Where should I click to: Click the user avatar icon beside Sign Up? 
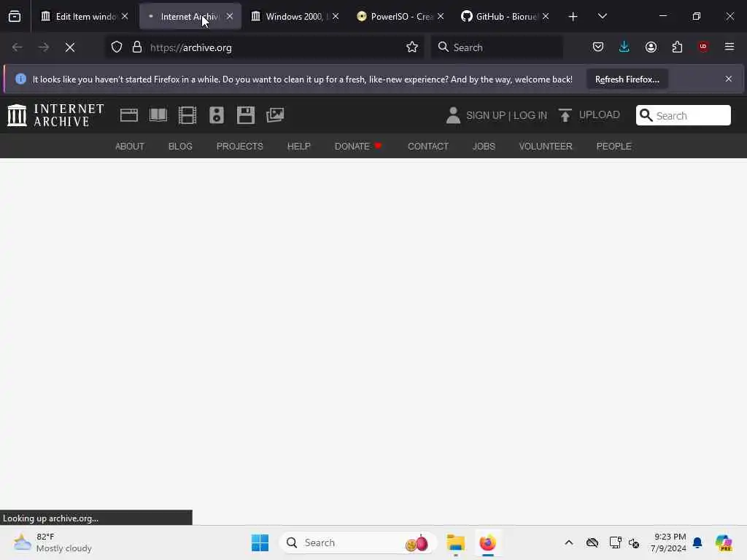click(453, 115)
